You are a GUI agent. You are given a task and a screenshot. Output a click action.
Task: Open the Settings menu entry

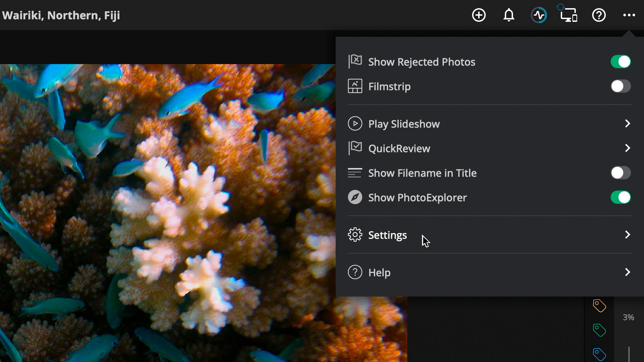tap(489, 235)
